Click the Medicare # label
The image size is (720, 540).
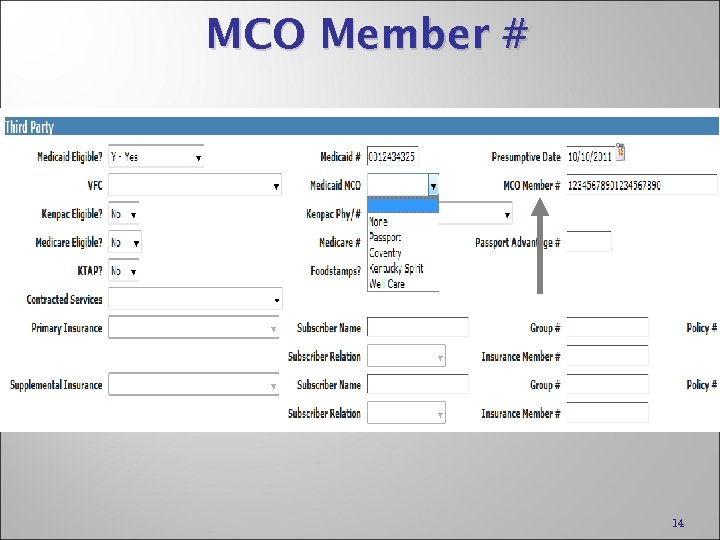[x=340, y=242]
